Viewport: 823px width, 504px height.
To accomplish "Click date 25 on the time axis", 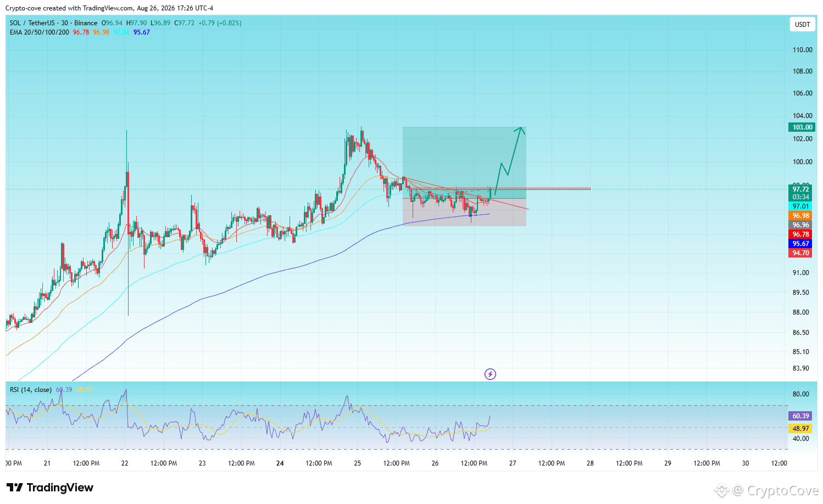I will 358,463.
